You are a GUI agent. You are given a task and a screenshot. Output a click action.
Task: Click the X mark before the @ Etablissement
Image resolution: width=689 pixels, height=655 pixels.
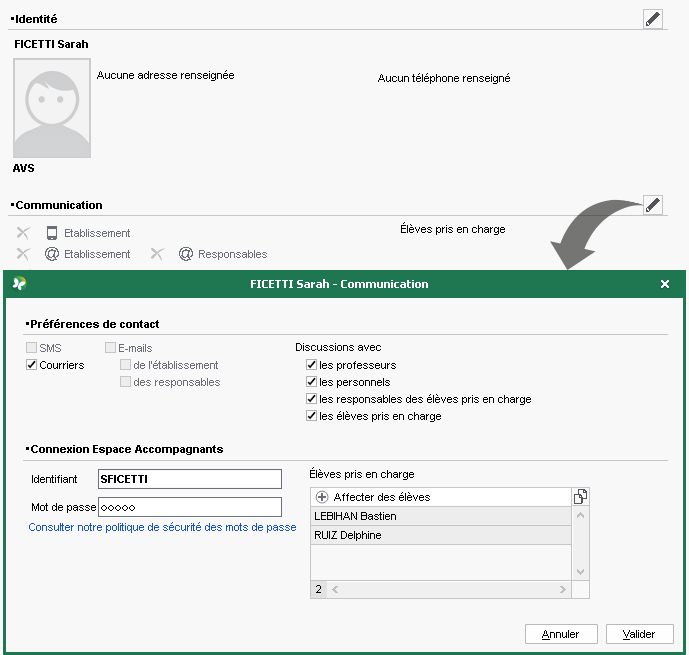pyautogui.click(x=23, y=254)
